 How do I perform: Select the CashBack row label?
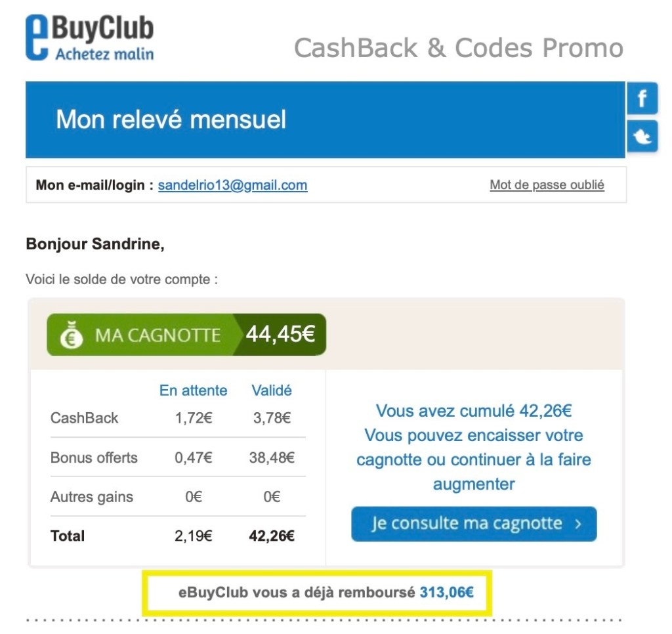pyautogui.click(x=84, y=418)
